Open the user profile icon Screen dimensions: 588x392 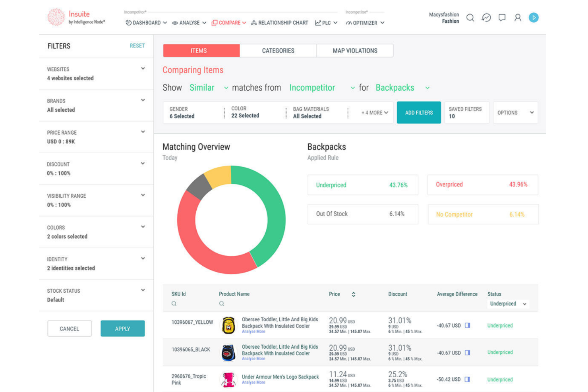pyautogui.click(x=518, y=17)
